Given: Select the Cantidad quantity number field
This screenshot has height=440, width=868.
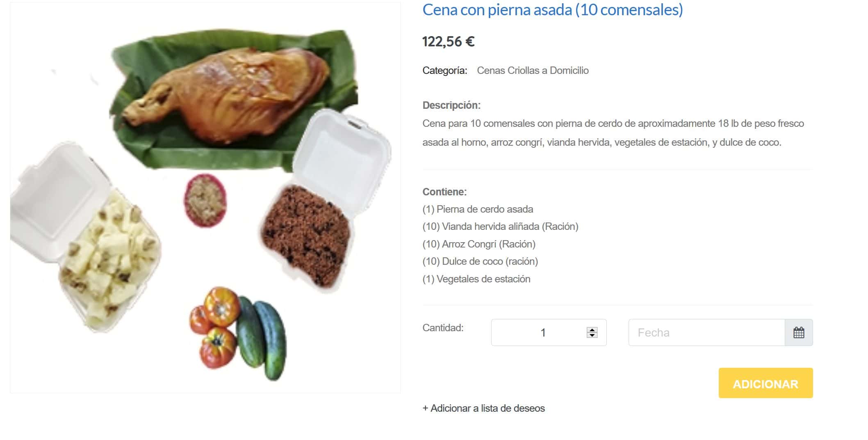Looking at the screenshot, I should point(549,332).
